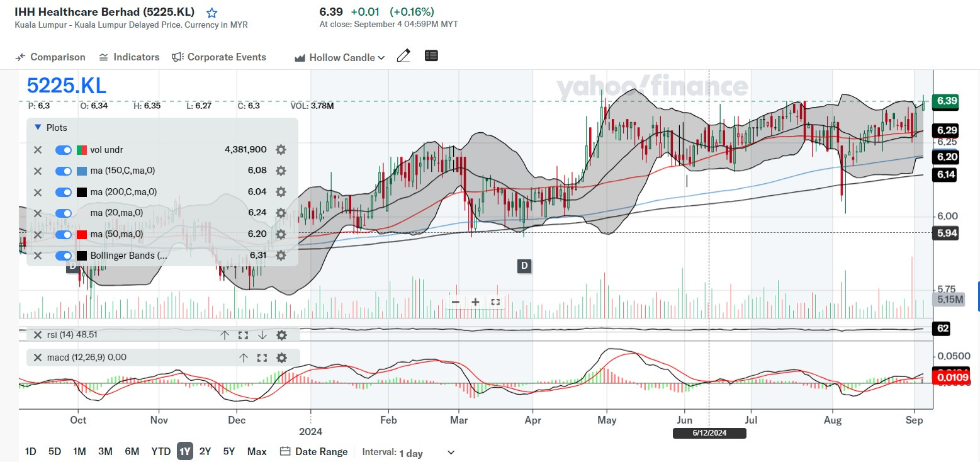
Task: Toggle visibility of vol undr plot
Action: pyautogui.click(x=64, y=150)
